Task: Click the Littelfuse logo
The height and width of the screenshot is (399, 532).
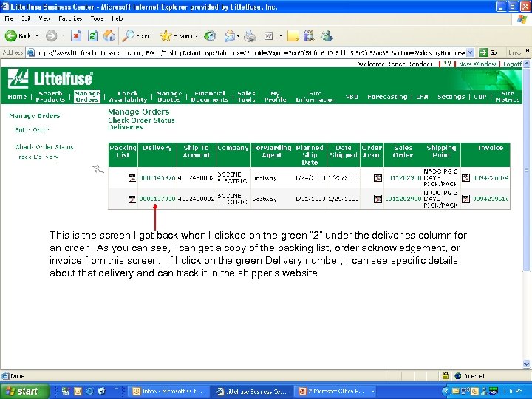Action: coord(50,78)
